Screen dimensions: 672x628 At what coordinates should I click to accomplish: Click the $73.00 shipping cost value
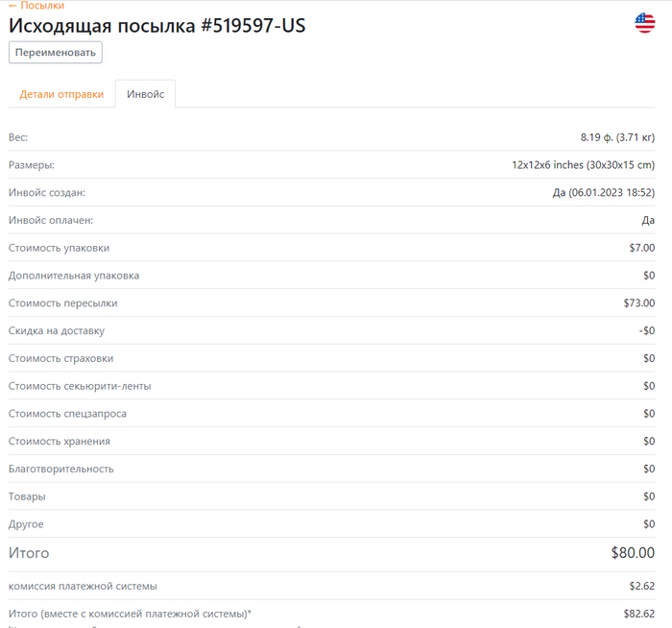(638, 303)
